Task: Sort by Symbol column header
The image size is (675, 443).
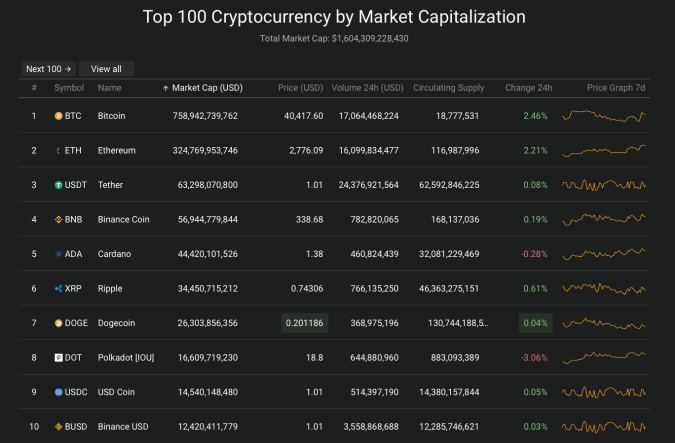Action: [69, 88]
